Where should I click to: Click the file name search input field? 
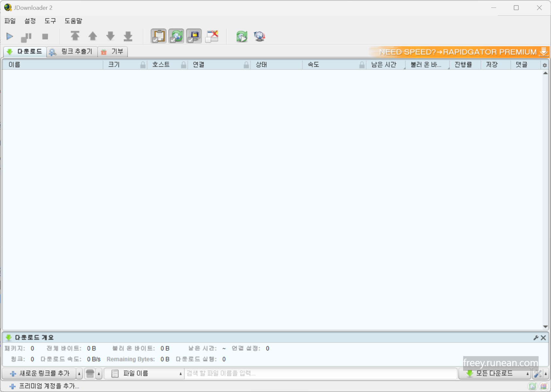320,373
